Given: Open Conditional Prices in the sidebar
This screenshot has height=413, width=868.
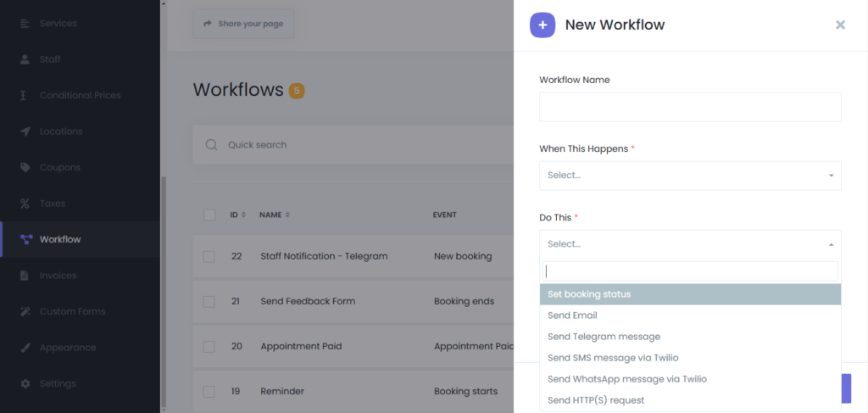Looking at the screenshot, I should tap(80, 95).
